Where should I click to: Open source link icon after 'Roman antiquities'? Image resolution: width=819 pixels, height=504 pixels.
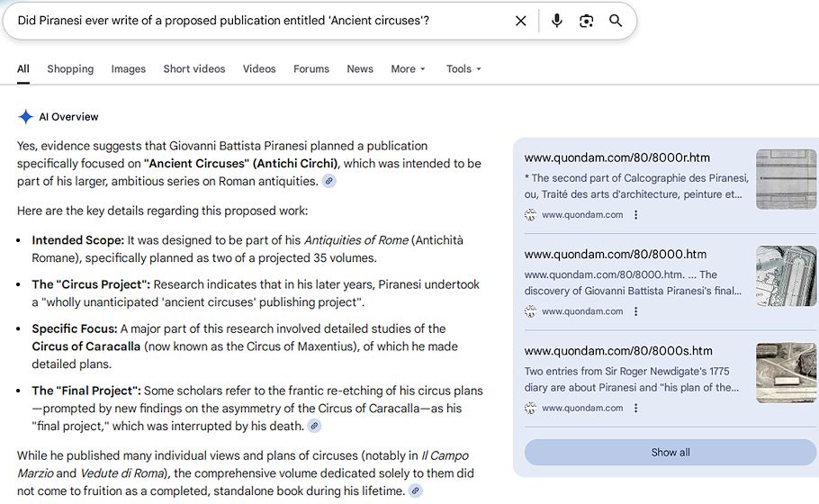tap(329, 181)
